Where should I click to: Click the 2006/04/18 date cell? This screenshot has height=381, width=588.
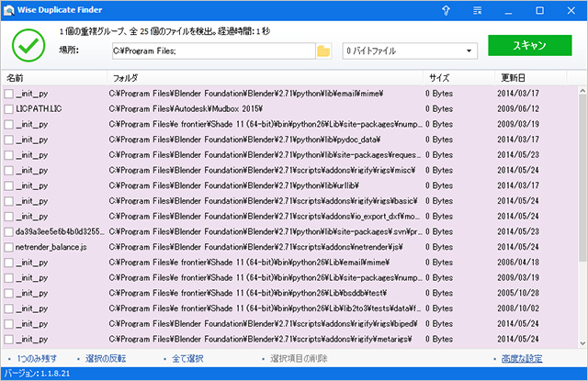click(518, 263)
